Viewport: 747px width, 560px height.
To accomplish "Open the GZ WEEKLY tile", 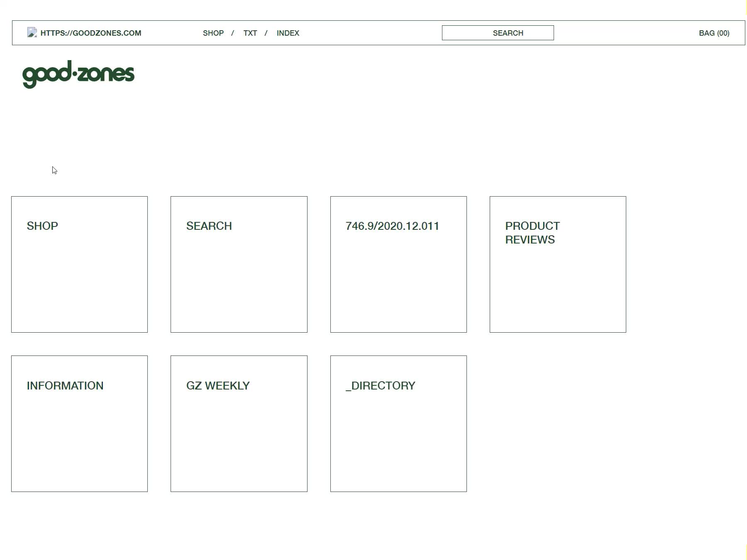I will click(x=239, y=424).
